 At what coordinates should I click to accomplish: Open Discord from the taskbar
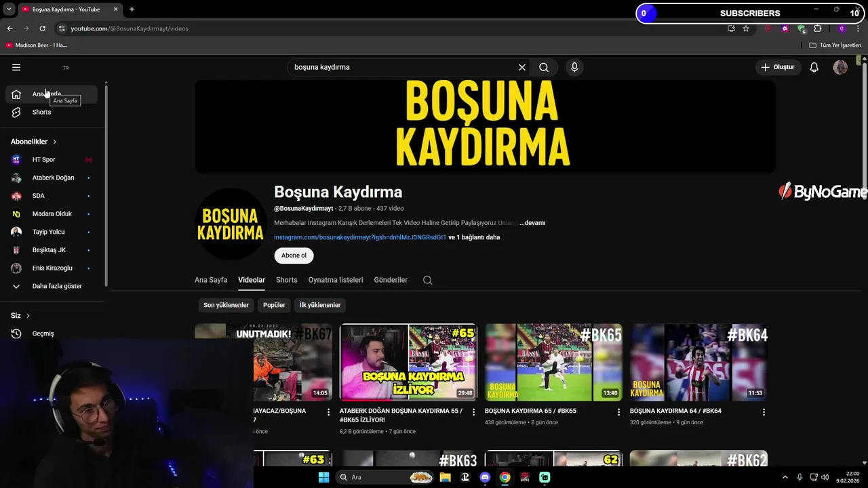(x=485, y=477)
